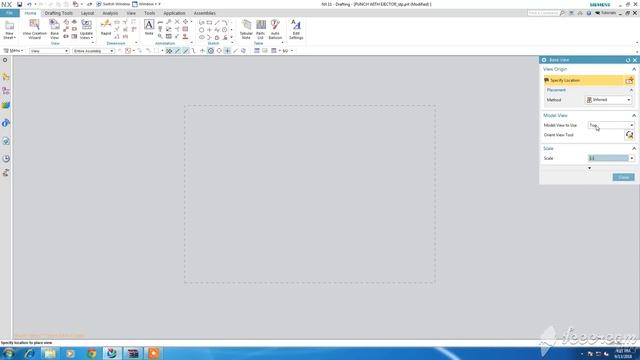The width and height of the screenshot is (640, 360).
Task: Click the Undo arrow icon
Action: tap(29, 4)
